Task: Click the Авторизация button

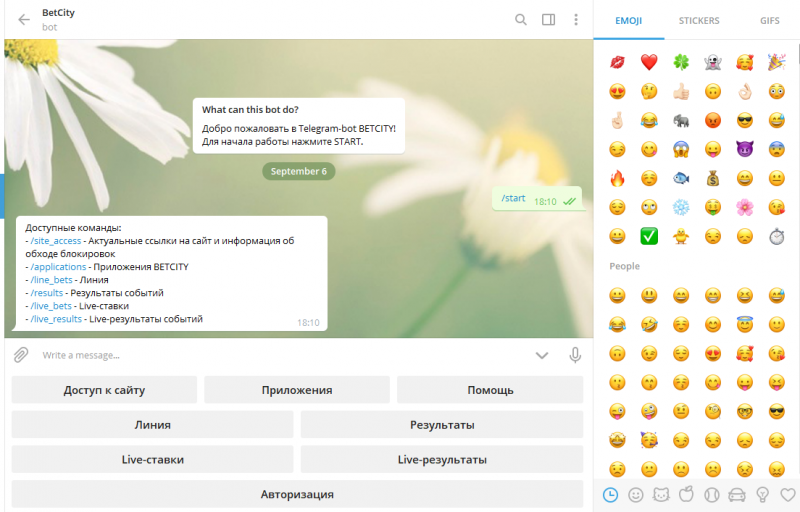Action: (297, 494)
